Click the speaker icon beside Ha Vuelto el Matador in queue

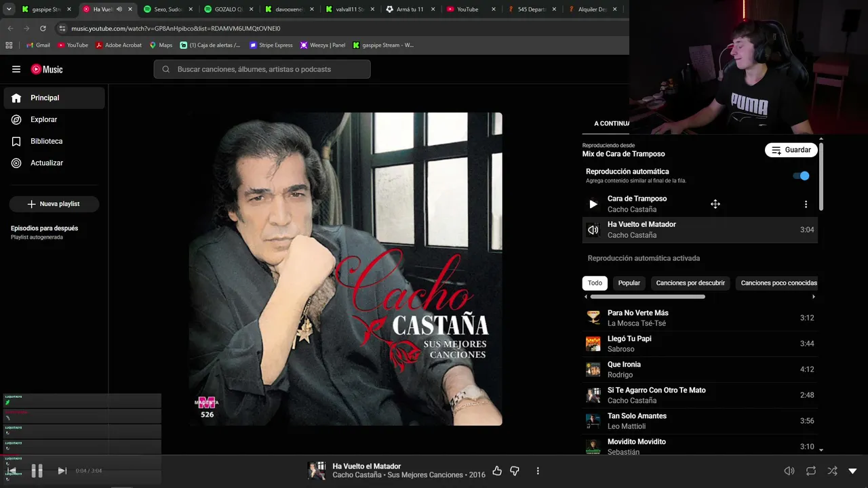click(x=593, y=230)
